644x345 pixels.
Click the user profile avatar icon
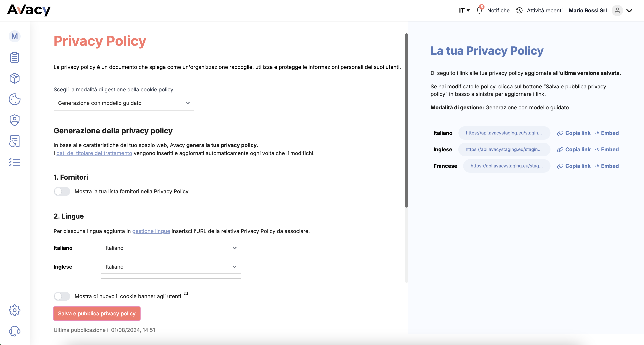pos(617,10)
